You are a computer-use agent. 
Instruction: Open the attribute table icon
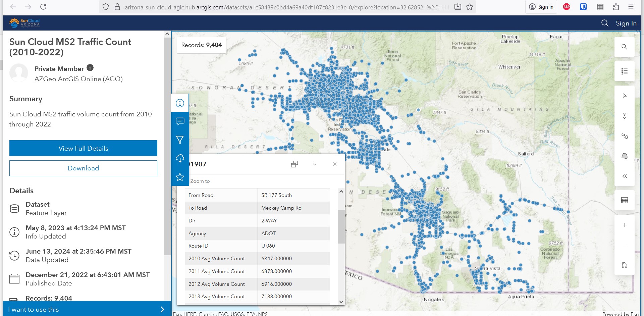(624, 200)
